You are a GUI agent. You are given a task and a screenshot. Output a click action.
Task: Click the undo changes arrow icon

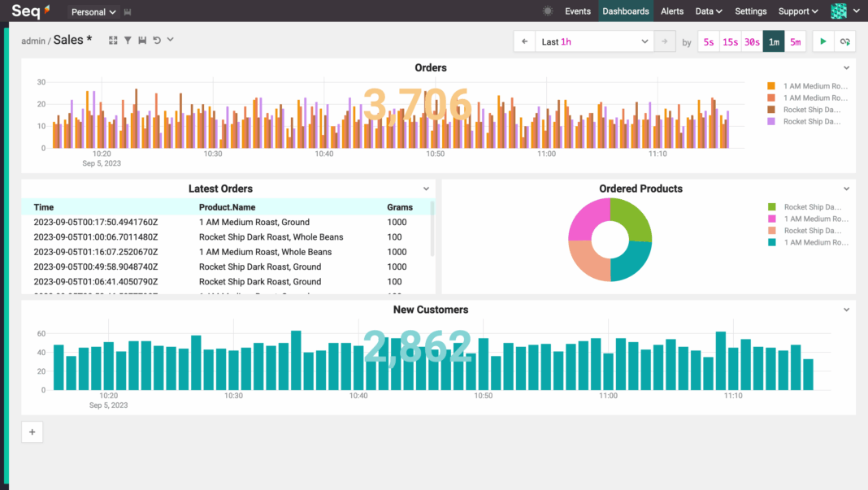(x=157, y=40)
